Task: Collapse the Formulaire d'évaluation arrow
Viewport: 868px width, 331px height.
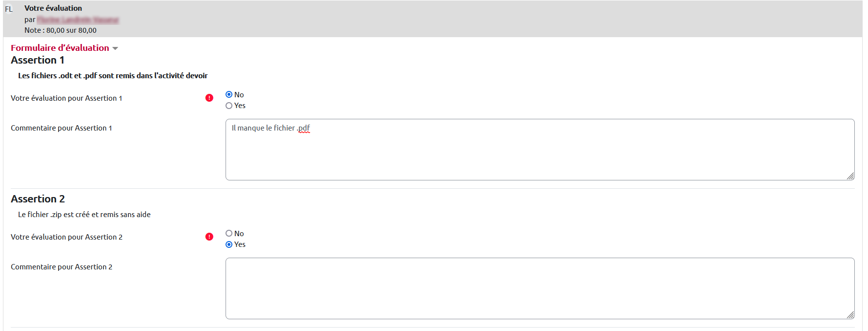Action: click(115, 48)
